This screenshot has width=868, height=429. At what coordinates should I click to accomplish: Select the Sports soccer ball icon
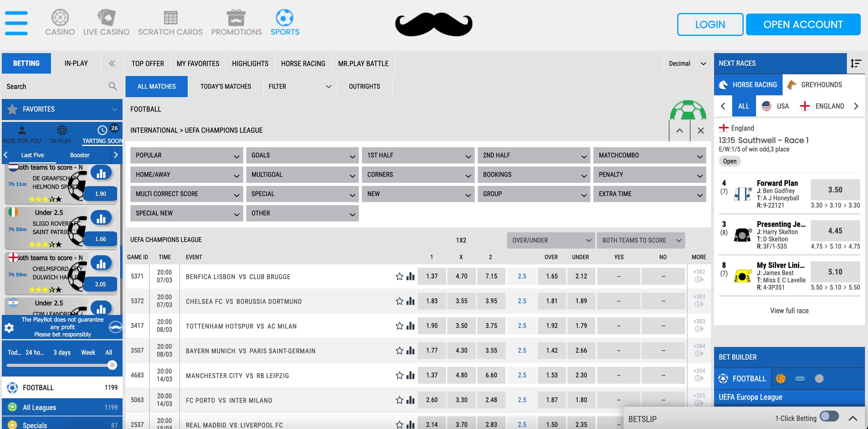click(x=285, y=17)
